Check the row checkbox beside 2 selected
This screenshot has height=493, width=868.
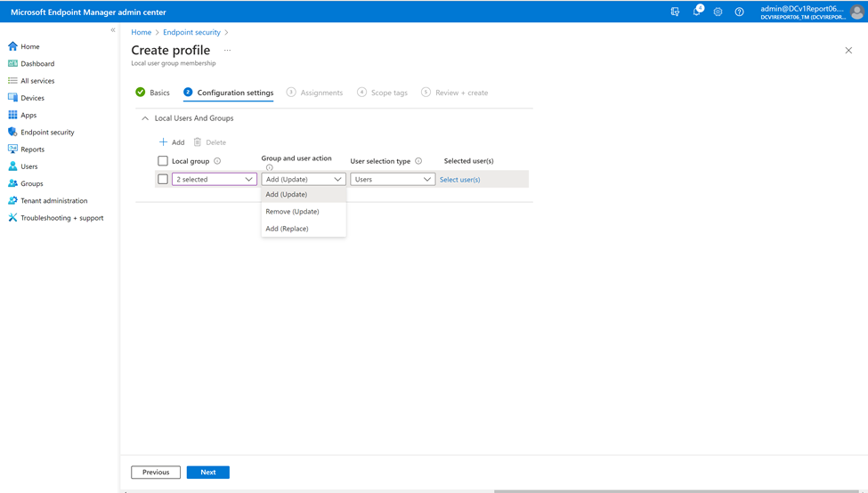[x=163, y=179]
